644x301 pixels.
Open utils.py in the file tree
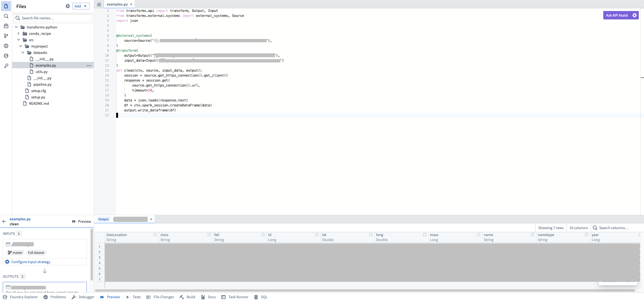(x=41, y=72)
